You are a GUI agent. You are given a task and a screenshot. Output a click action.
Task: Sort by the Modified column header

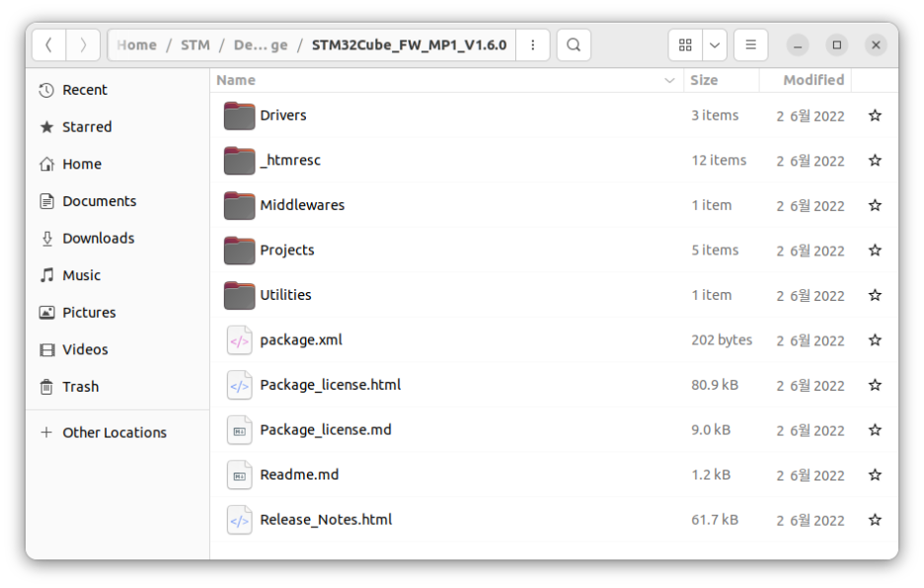tap(806, 80)
